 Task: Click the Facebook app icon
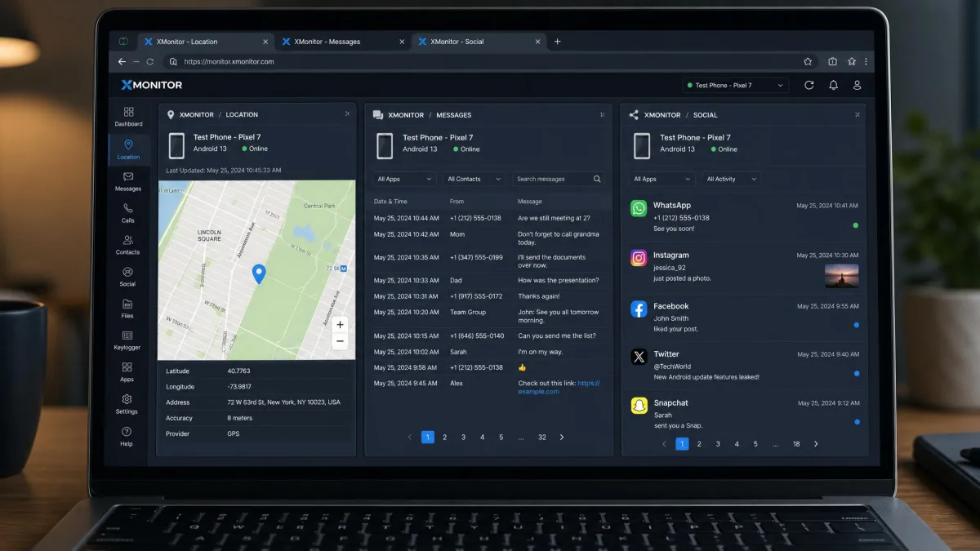pyautogui.click(x=639, y=309)
